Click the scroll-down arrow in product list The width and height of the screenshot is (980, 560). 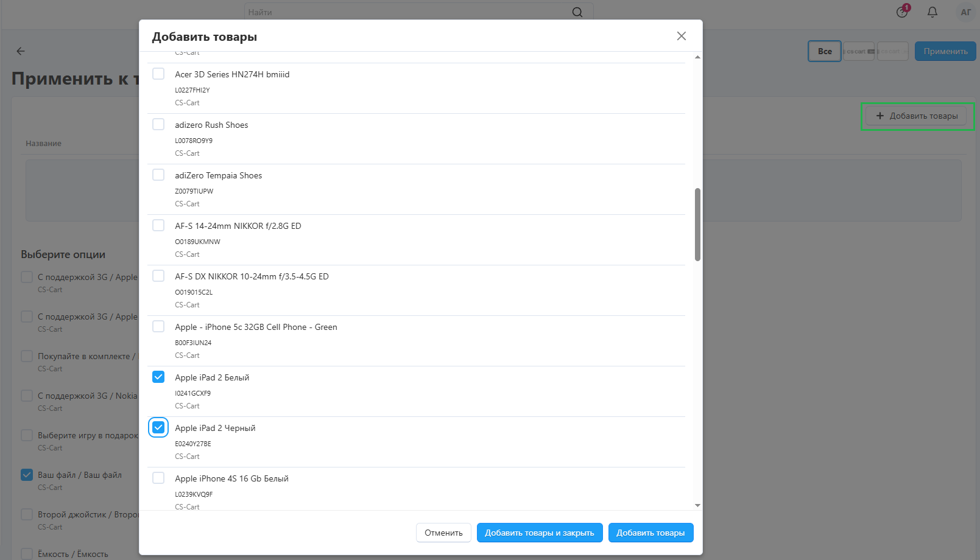pyautogui.click(x=697, y=505)
